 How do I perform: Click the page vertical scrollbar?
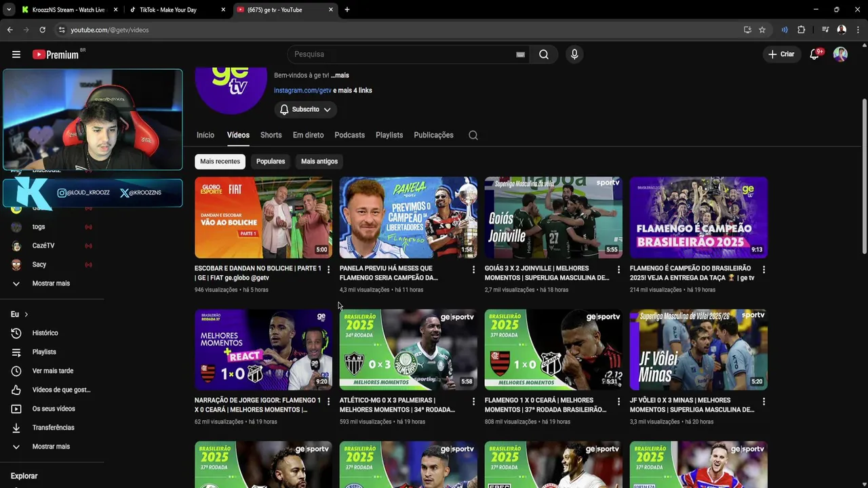pos(864,176)
